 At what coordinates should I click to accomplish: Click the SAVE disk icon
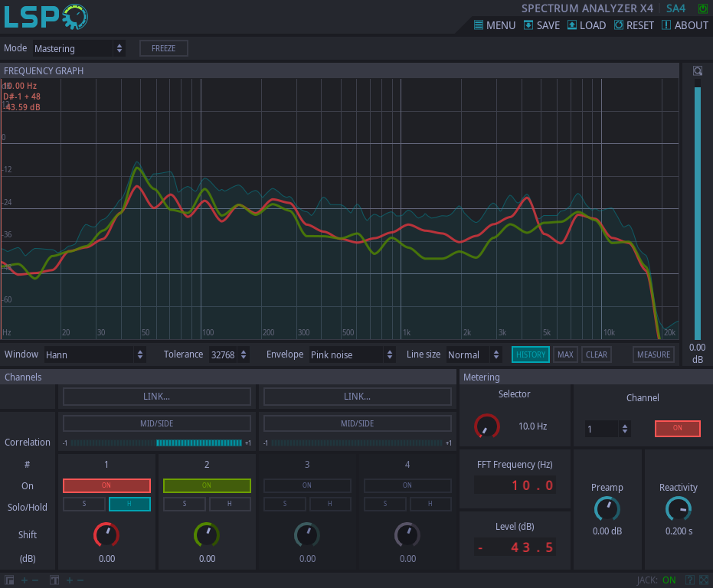click(x=528, y=25)
